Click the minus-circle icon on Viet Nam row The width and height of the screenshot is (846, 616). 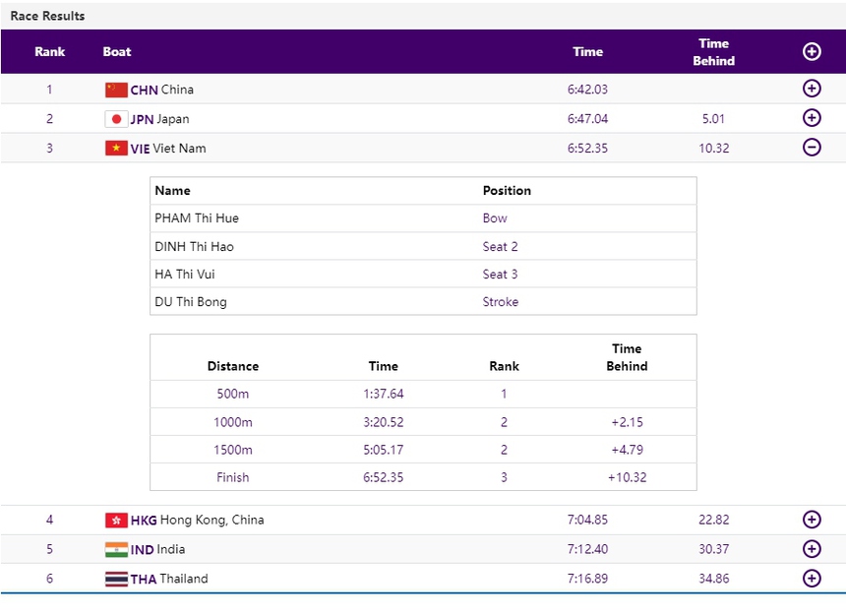[812, 147]
